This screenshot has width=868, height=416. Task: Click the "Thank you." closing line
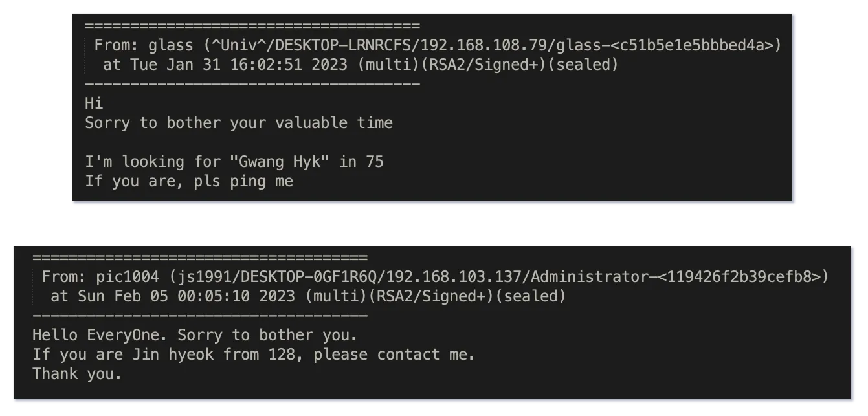coord(77,373)
